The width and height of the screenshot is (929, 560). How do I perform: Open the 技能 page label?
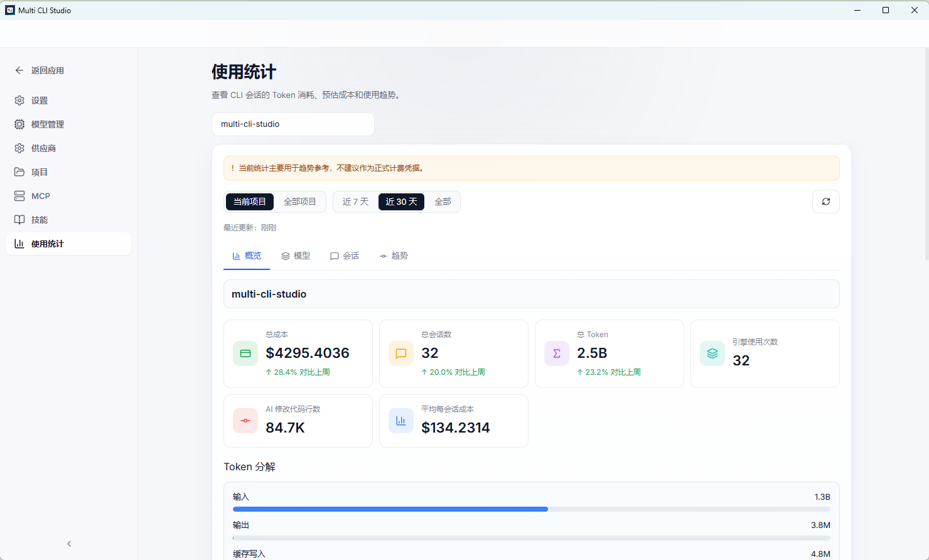40,220
